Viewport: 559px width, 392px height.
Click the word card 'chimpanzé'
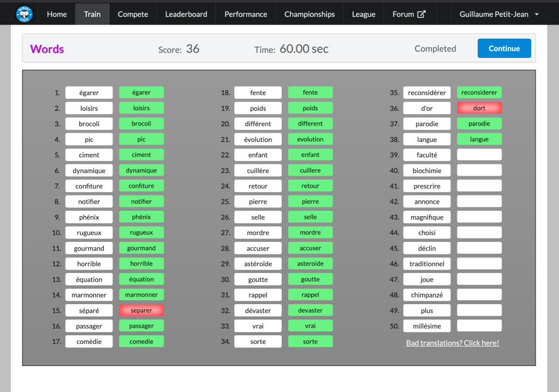(x=427, y=295)
